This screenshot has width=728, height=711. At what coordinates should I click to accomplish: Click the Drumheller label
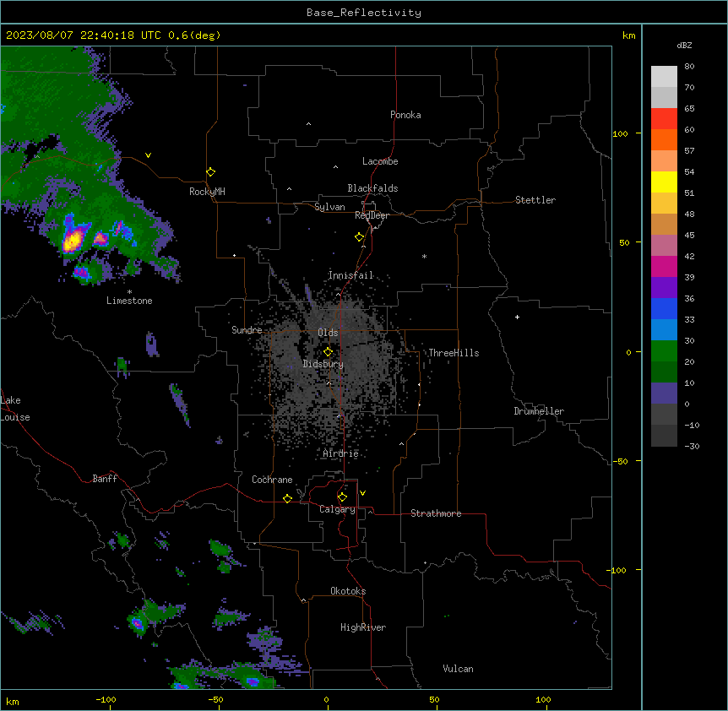(539, 411)
